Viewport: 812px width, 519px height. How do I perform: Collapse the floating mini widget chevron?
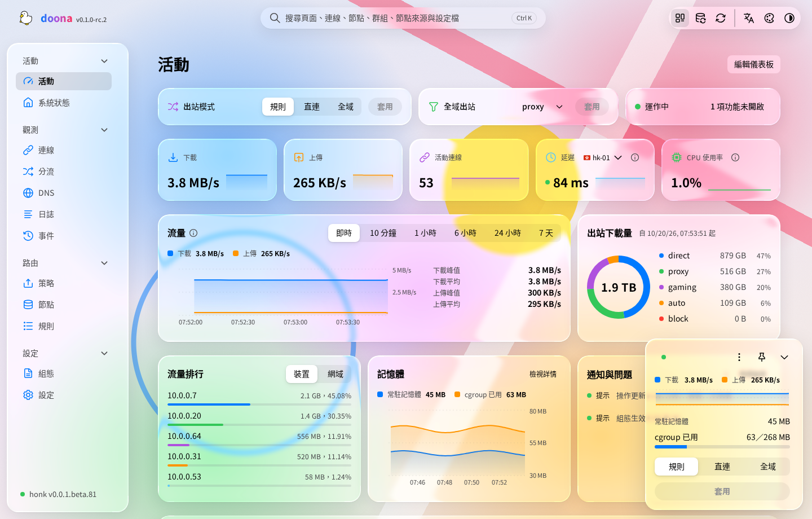point(784,357)
